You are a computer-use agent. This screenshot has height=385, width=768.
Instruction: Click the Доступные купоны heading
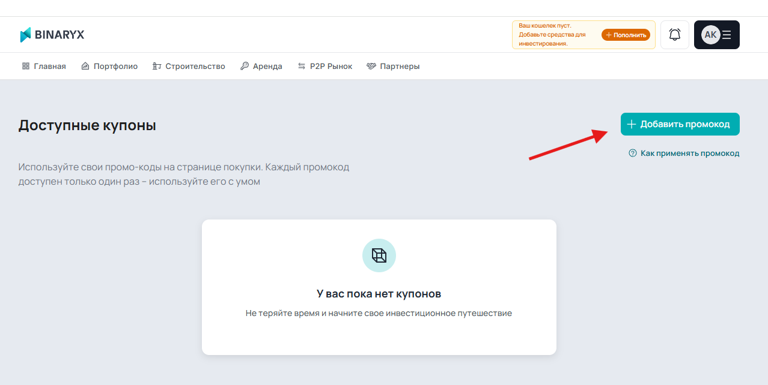(87, 125)
